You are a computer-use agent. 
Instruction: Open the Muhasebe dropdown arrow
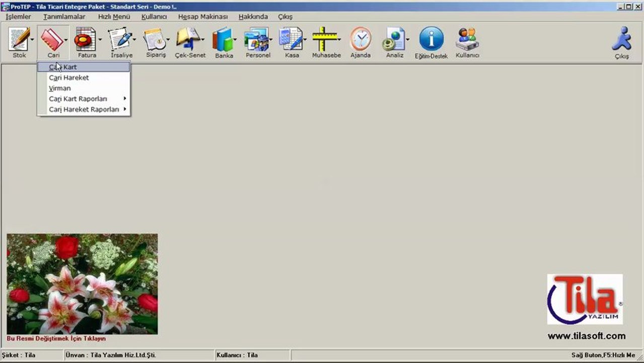click(x=339, y=39)
